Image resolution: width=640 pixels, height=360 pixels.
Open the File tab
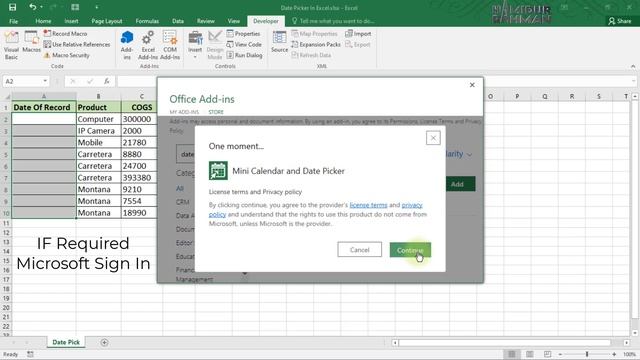[13, 21]
